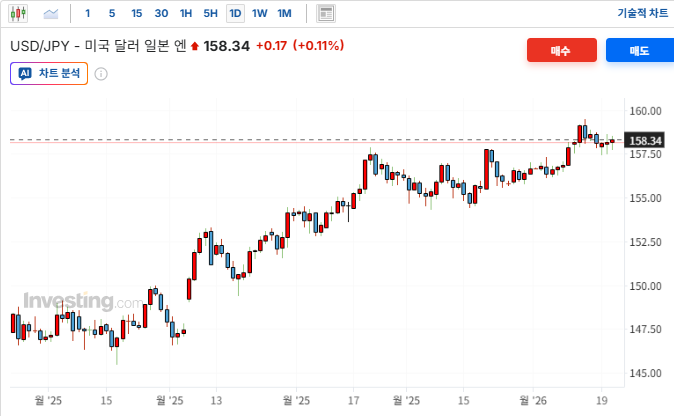Viewport: 674px width, 416px height.
Task: Click the 150.00 price axis label
Action: coord(645,286)
